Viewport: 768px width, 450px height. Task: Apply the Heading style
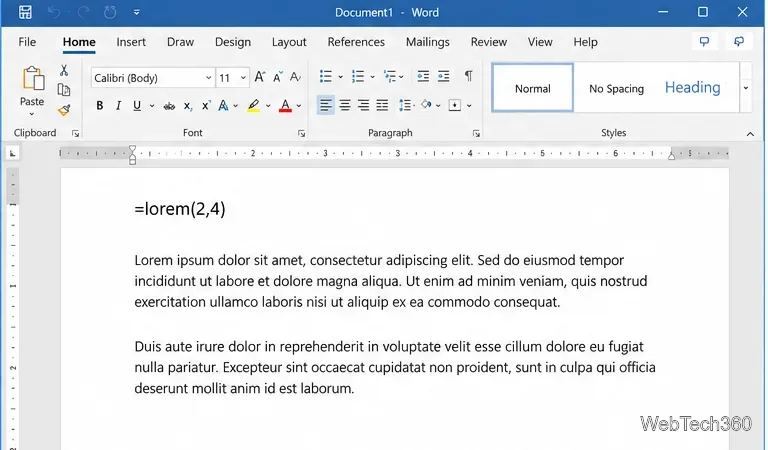[x=692, y=88]
